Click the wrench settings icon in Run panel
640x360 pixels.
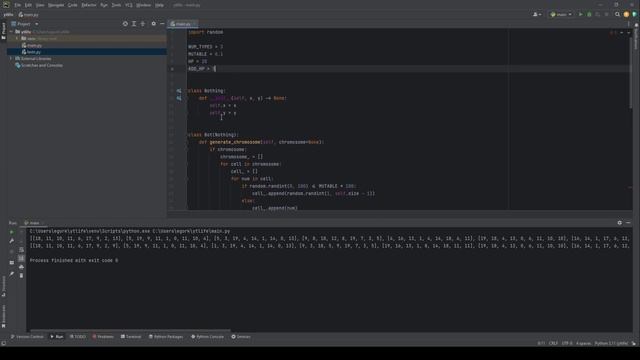tap(11, 241)
